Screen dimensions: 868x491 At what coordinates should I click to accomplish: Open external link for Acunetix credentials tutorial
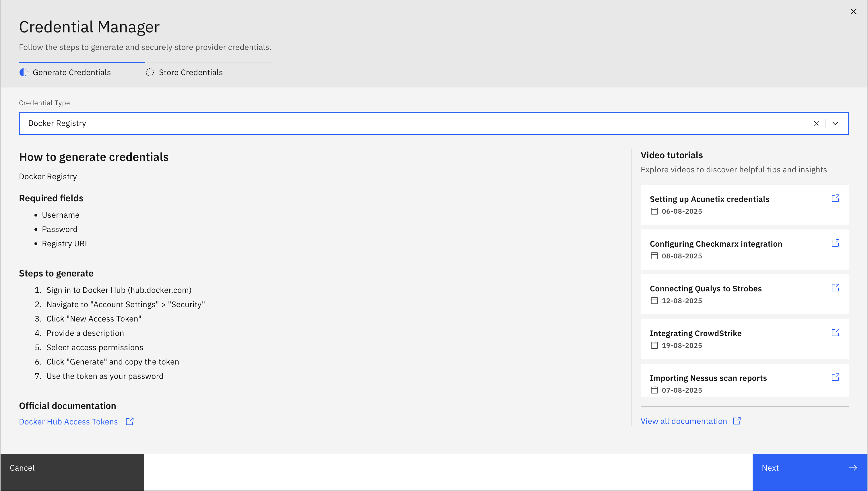[x=835, y=198]
